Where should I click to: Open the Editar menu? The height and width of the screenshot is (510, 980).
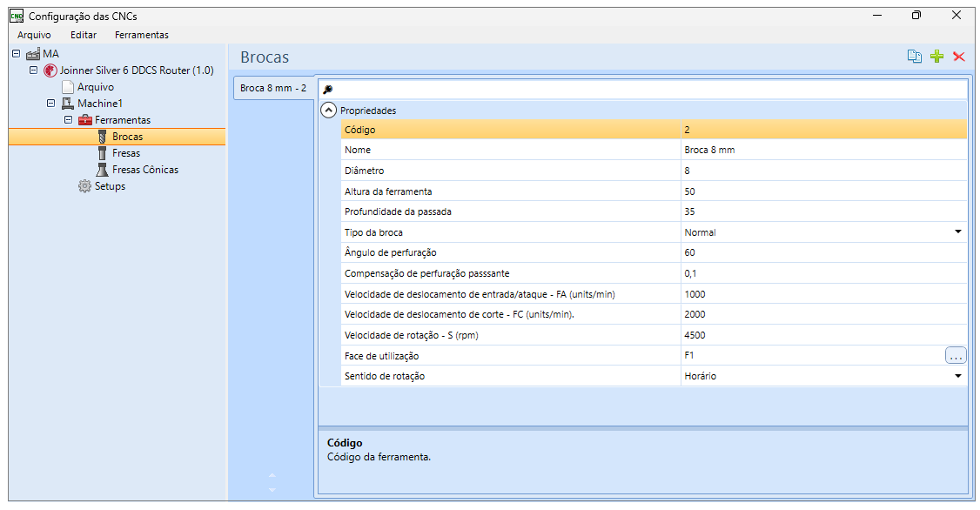pyautogui.click(x=84, y=35)
